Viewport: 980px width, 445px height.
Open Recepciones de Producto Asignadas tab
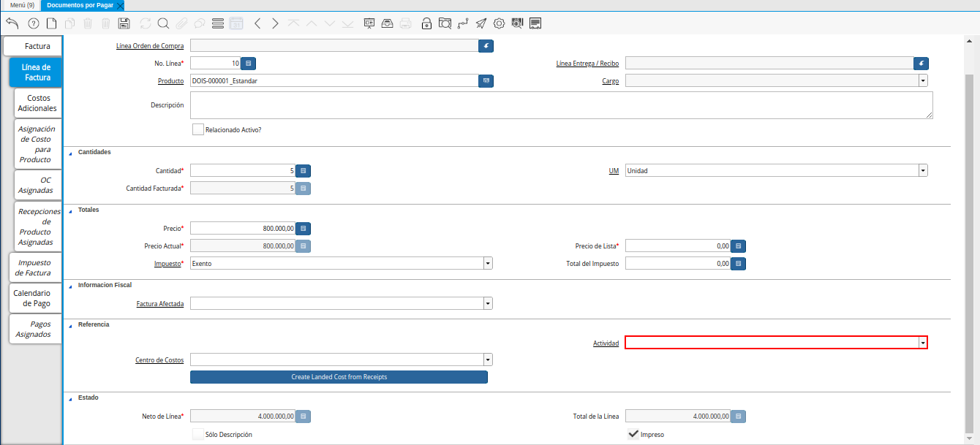37,227
